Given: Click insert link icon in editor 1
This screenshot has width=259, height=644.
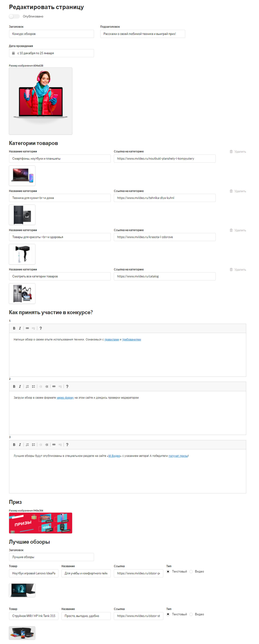Looking at the screenshot, I should click(x=27, y=328).
